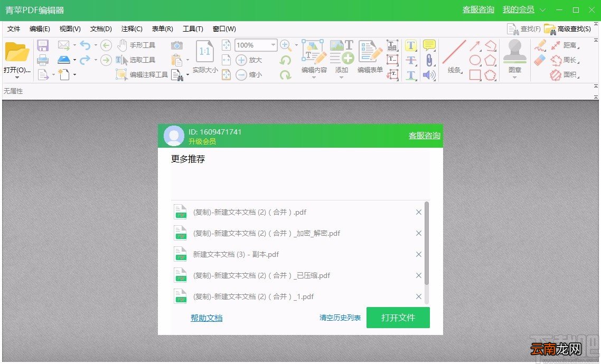Viewport: 601px width, 364px height.
Task: Select the 手形工具 hand tool
Action: click(136, 45)
